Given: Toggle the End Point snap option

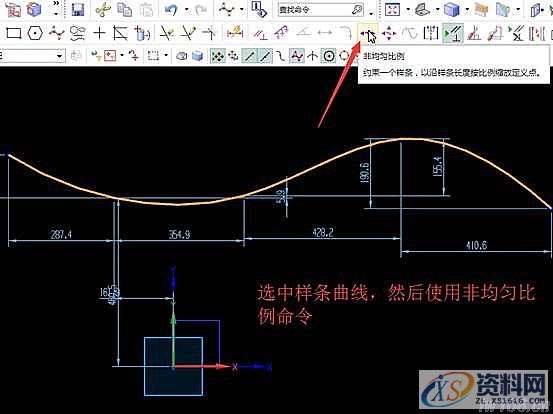Looking at the screenshot, I should (249, 56).
